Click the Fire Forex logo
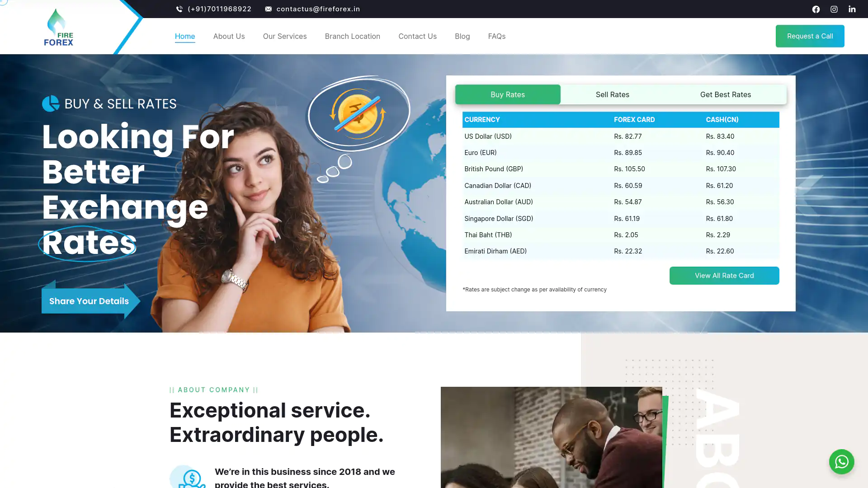Screen dimensions: 868x488 pos(58,28)
